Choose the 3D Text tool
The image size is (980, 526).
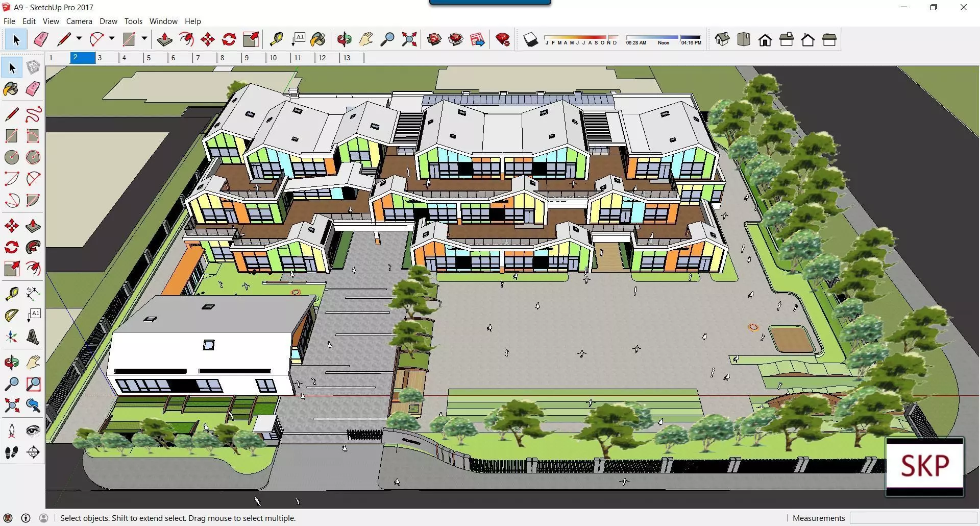[x=33, y=337]
